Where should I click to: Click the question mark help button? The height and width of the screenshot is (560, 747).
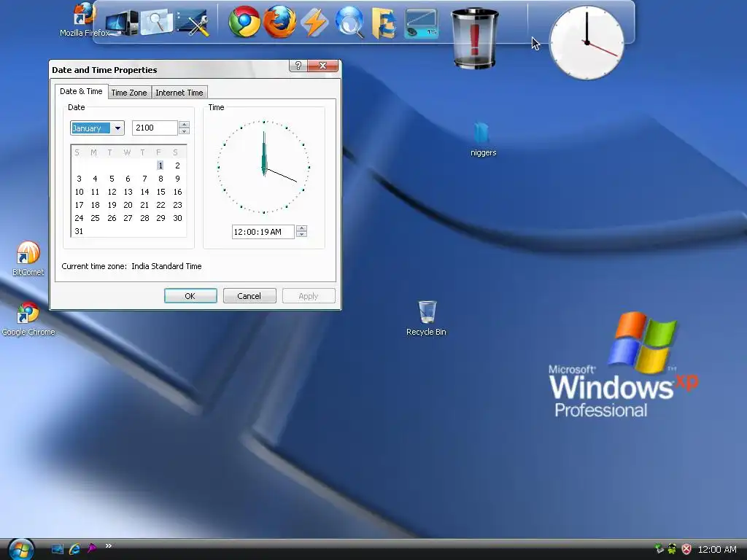point(298,66)
